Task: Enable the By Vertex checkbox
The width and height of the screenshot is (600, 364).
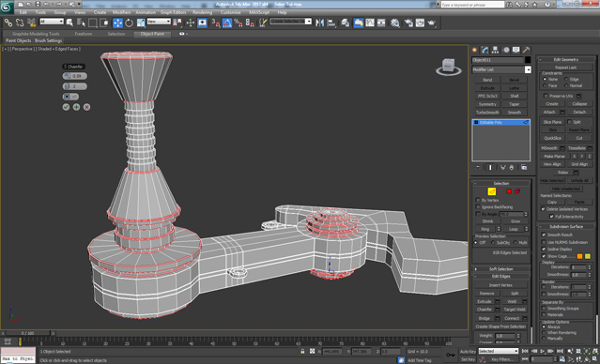Action: pos(478,201)
